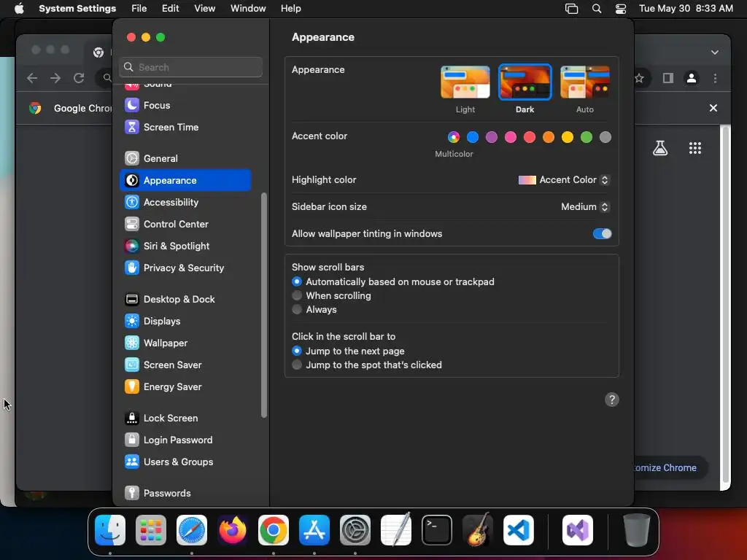747x560 pixels.
Task: Open Highlight color Accent Color dropdown
Action: pyautogui.click(x=564, y=180)
